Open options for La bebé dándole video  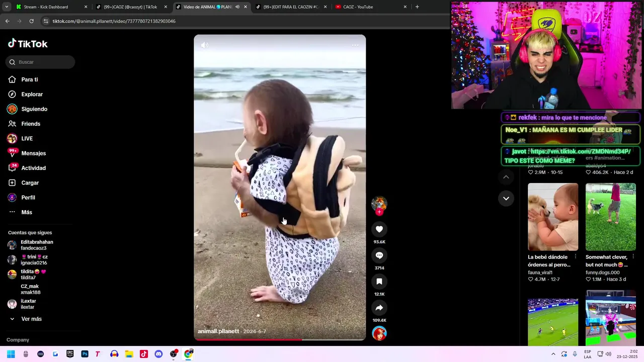[x=576, y=257]
